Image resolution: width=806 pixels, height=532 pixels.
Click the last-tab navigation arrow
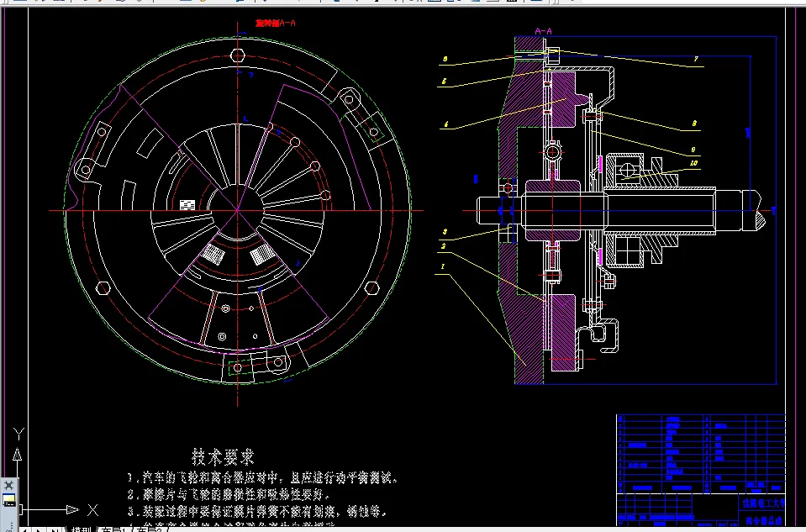(x=52, y=528)
